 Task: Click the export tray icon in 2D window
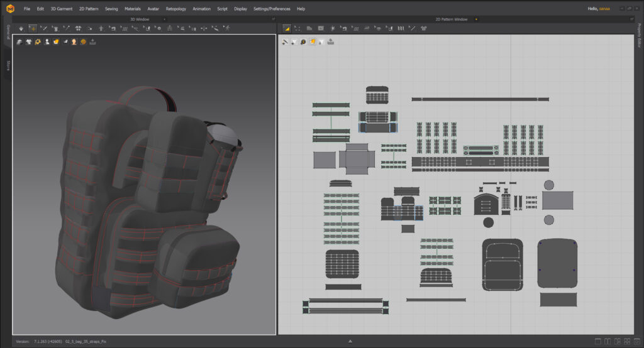click(331, 42)
